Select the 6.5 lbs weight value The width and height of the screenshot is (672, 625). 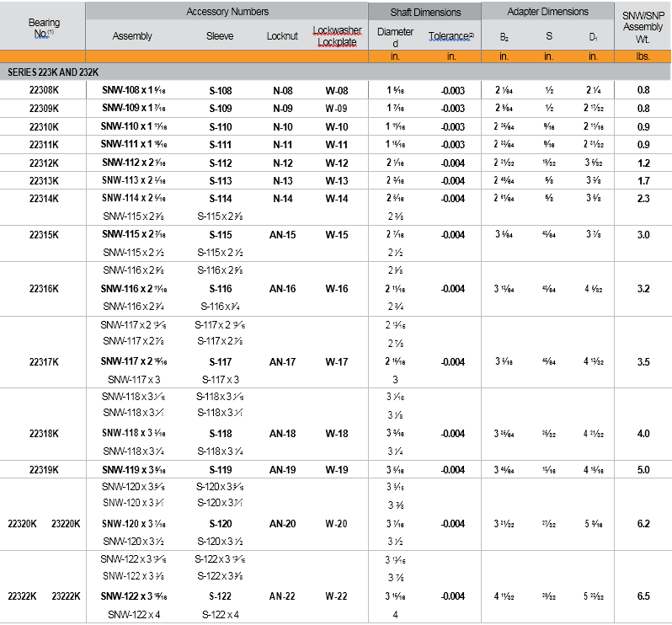coord(643,596)
